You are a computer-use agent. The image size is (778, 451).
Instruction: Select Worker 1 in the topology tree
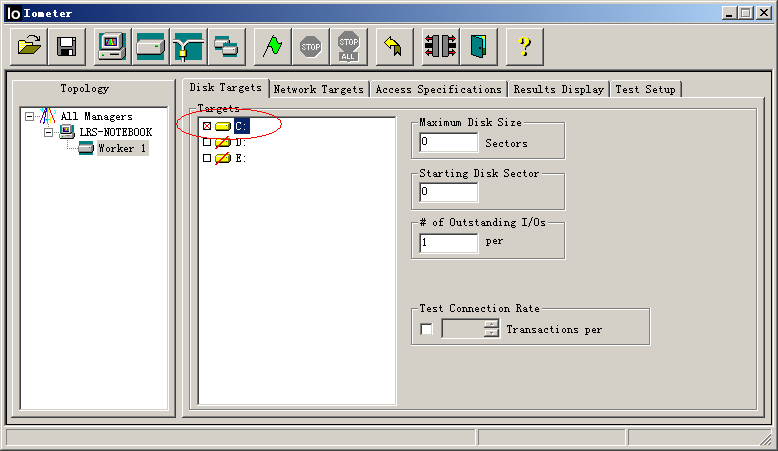coord(121,148)
